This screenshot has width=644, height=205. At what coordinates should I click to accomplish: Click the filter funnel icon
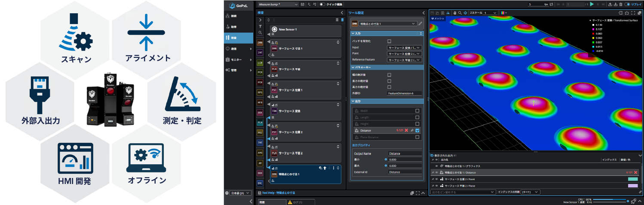click(x=260, y=26)
